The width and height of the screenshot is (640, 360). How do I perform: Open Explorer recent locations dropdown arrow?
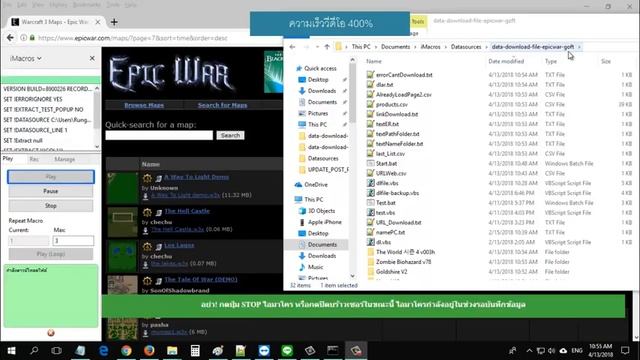[317, 47]
